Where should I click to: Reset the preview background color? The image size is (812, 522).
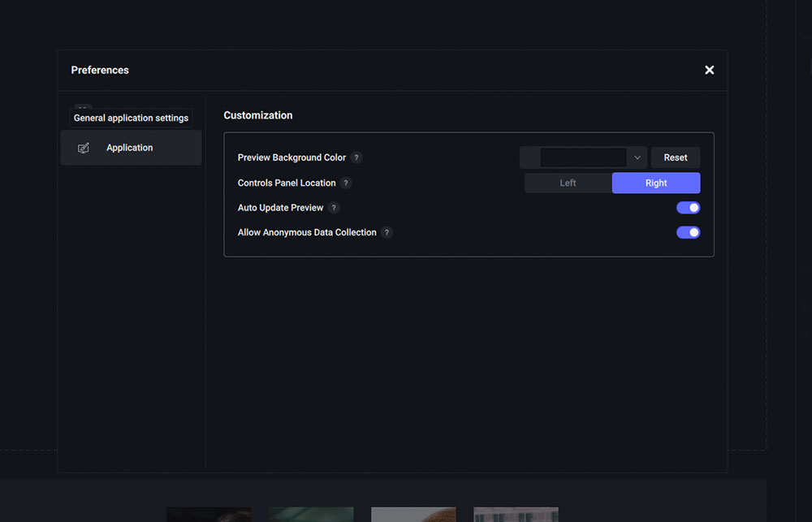[x=675, y=157]
